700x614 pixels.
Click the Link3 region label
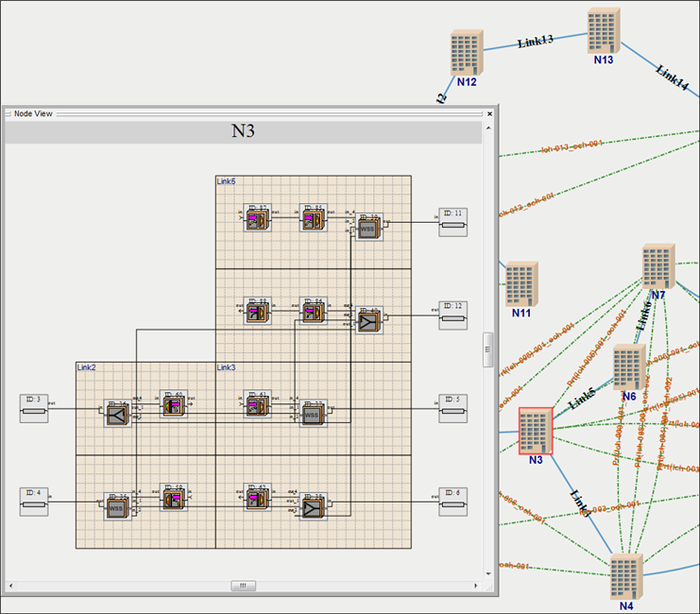pyautogui.click(x=226, y=367)
